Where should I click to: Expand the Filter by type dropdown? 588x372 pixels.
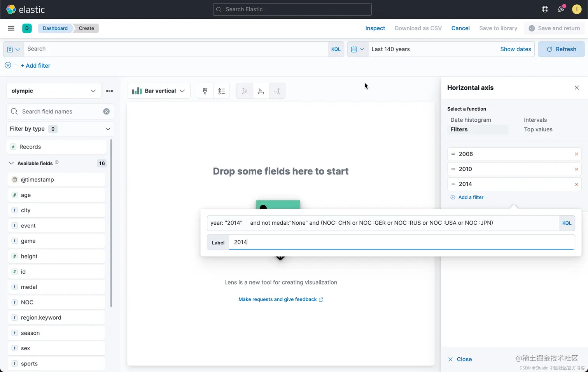(60, 129)
